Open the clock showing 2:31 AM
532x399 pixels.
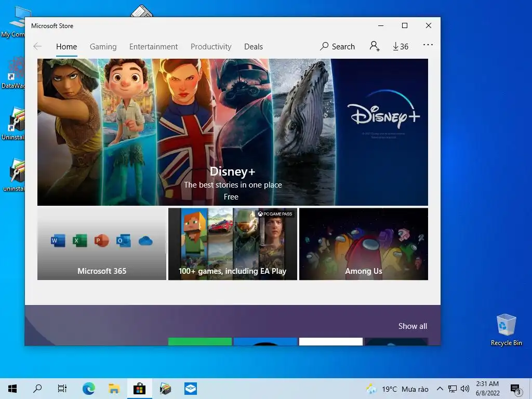[x=487, y=389]
